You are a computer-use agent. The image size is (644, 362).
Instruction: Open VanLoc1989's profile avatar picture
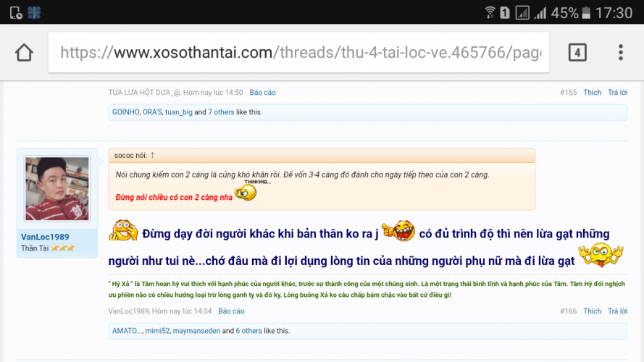(57, 188)
